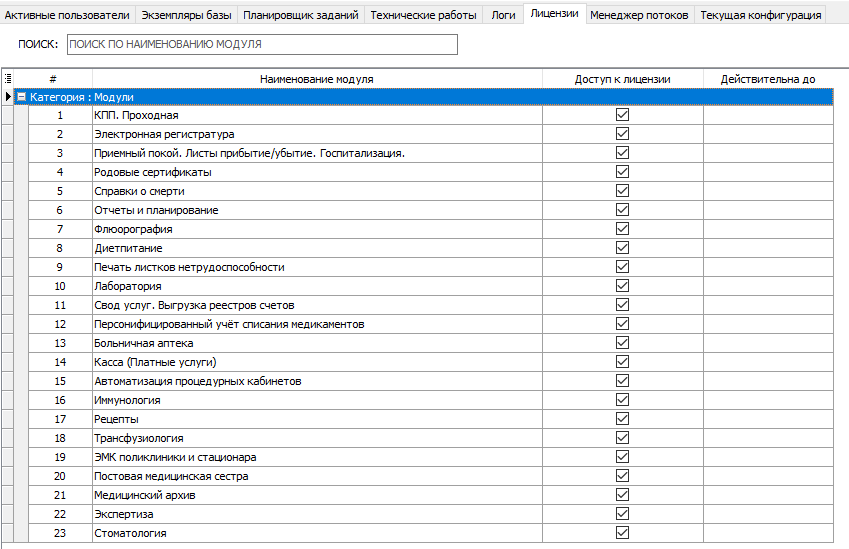This screenshot has width=849, height=549.
Task: Click Действительна до cell for Экспертиза
Action: [768, 514]
